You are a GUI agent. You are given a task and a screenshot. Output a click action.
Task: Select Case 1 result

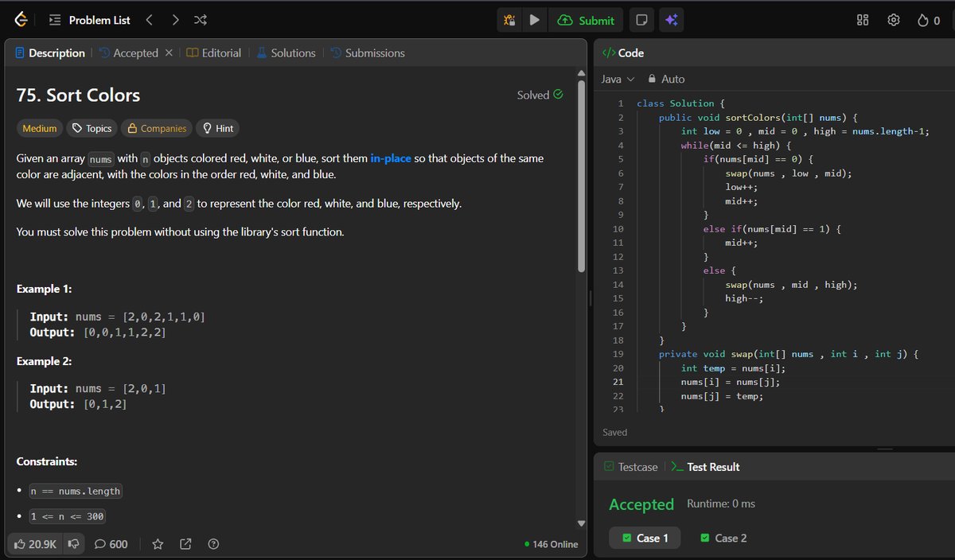click(645, 538)
